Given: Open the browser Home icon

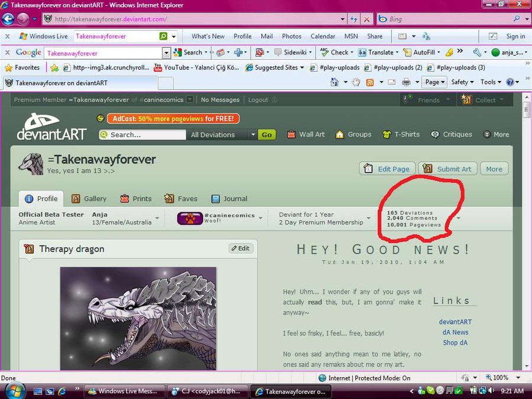Looking at the screenshot, I should [335, 82].
